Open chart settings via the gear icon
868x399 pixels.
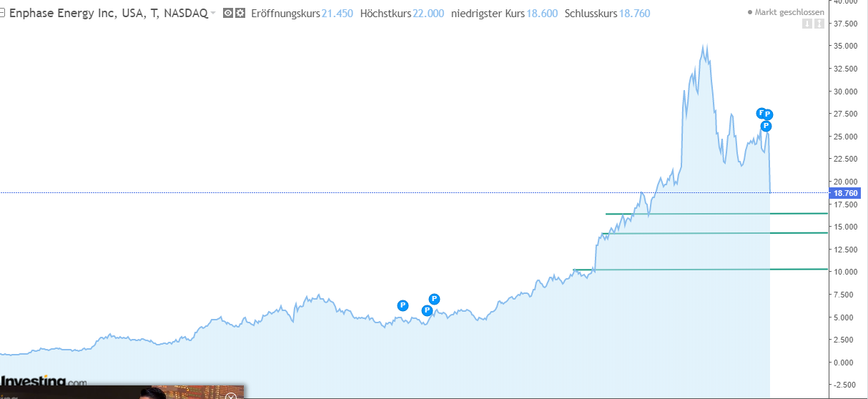(x=240, y=14)
